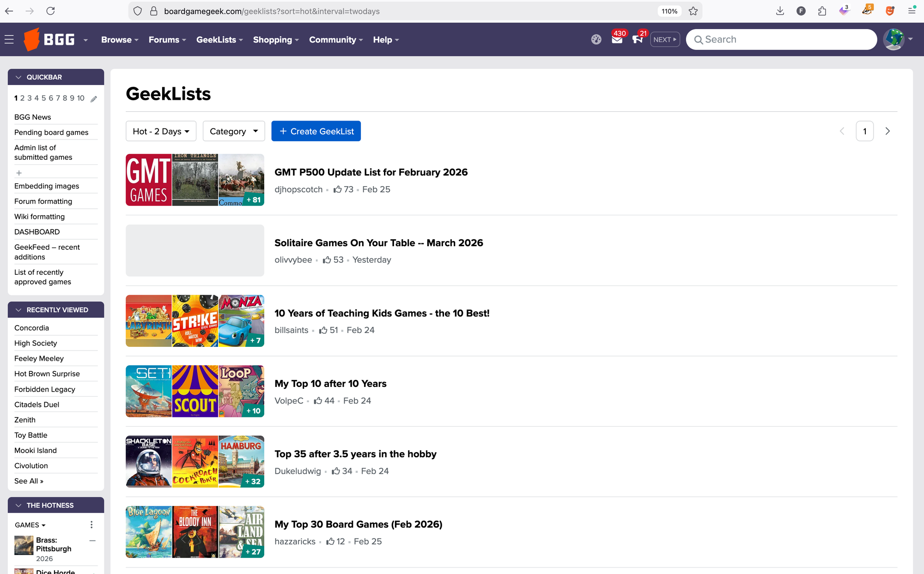Open the Category filter dropdown
The height and width of the screenshot is (574, 924).
click(233, 131)
